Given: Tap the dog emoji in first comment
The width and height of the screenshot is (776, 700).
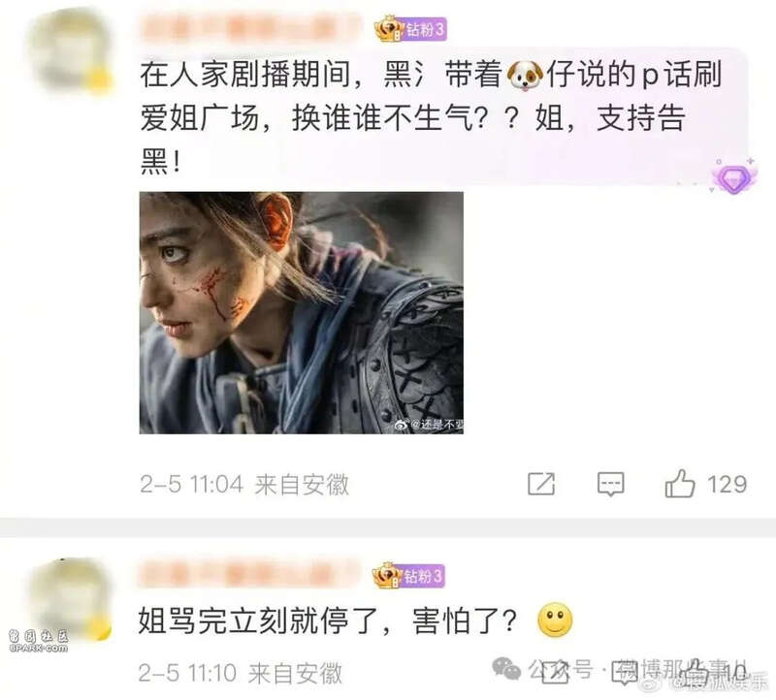Looking at the screenshot, I should pyautogui.click(x=525, y=76).
